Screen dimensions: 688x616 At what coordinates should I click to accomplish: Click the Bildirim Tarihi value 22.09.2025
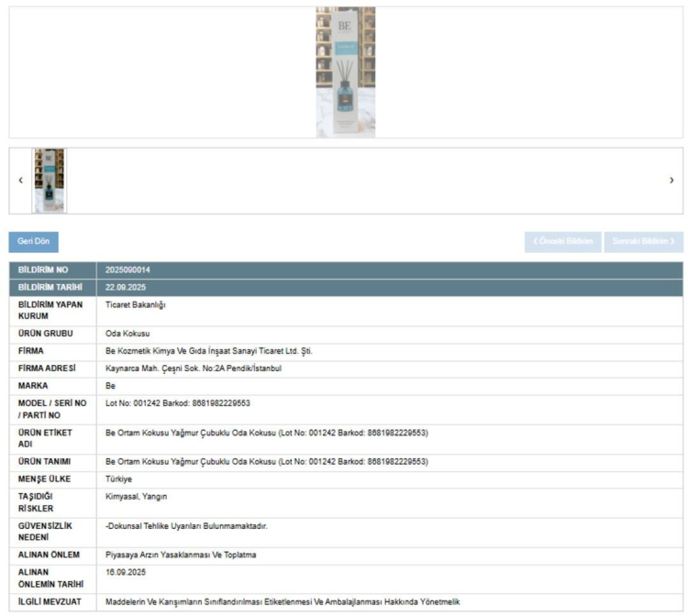(126, 288)
